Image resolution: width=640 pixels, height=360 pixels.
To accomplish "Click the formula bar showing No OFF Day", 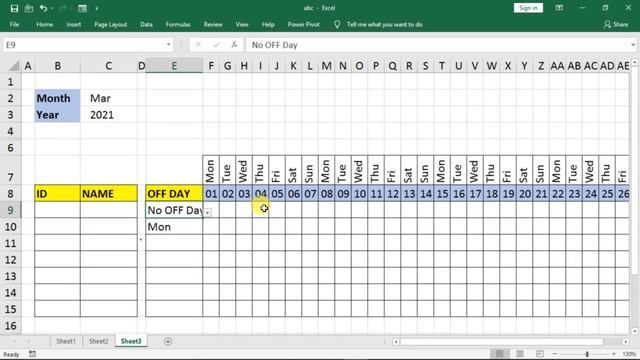I will (437, 45).
